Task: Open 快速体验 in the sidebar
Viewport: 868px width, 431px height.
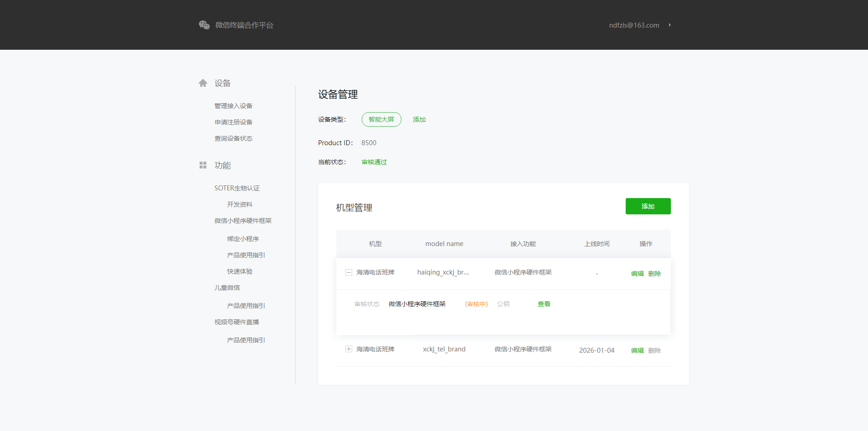Action: pos(240,271)
